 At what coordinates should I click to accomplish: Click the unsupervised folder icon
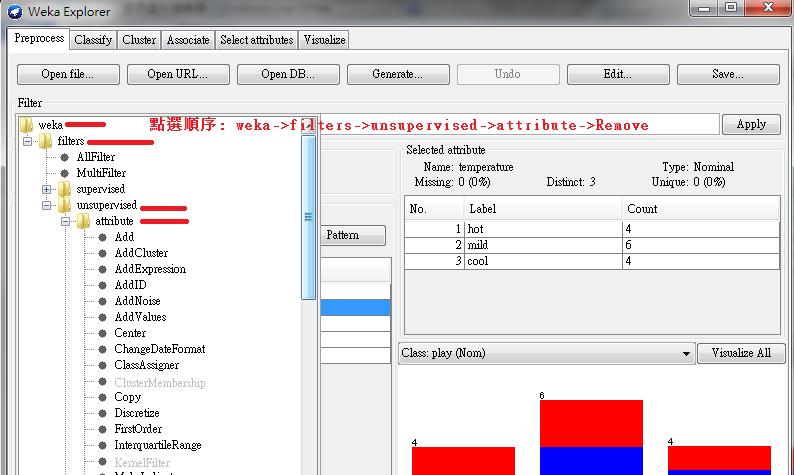[64, 205]
